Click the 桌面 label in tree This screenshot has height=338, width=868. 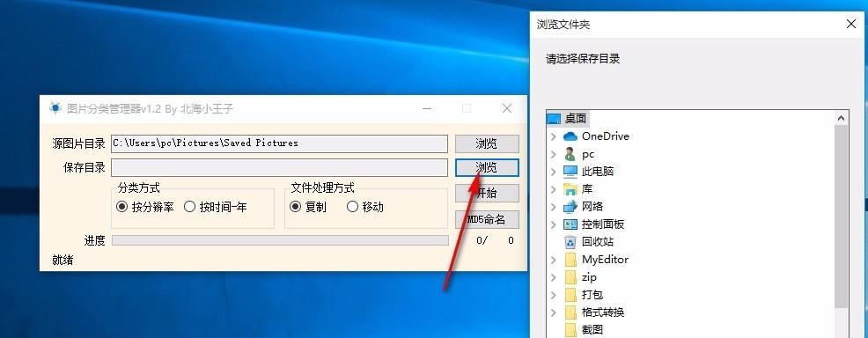[576, 118]
